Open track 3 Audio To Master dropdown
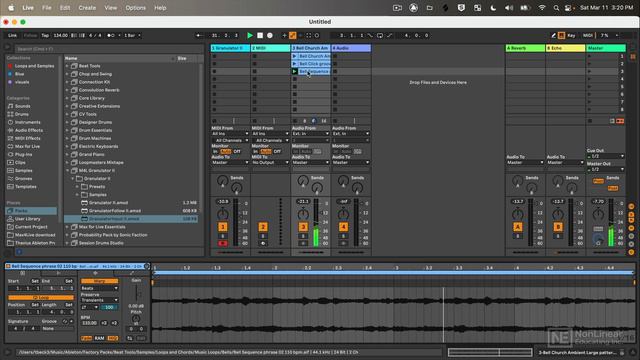640x360 pixels. [311, 162]
